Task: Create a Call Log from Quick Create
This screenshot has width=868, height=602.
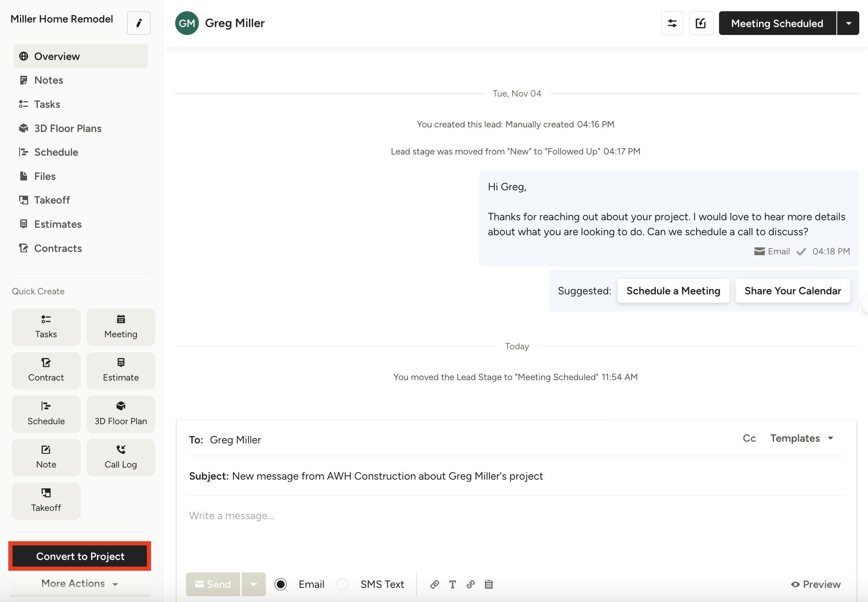Action: 121,457
